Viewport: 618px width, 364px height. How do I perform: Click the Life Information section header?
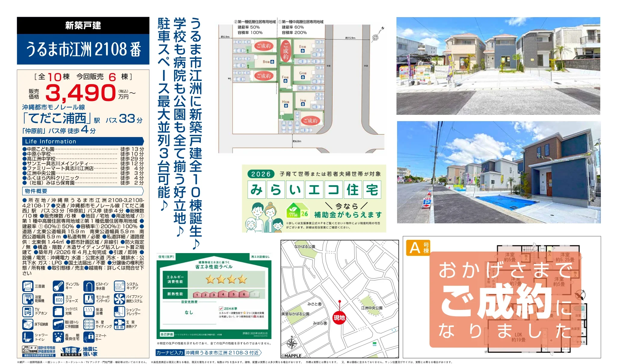coord(83,141)
